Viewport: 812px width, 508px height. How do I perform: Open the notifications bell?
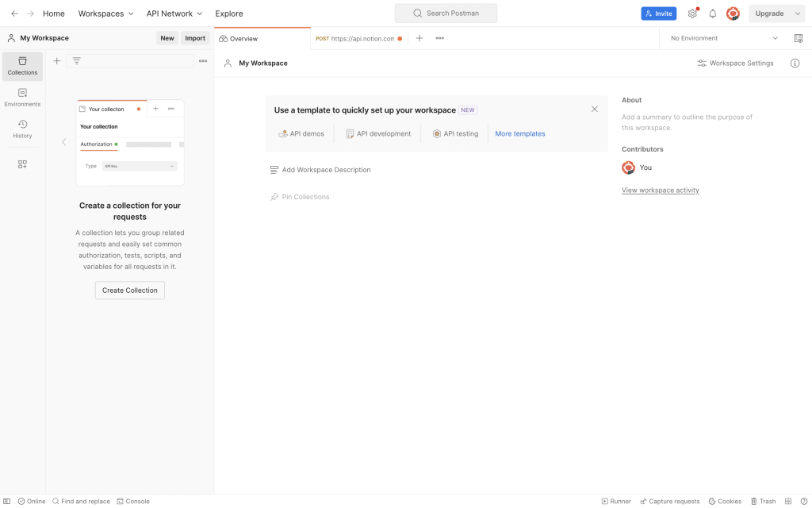[x=713, y=13]
